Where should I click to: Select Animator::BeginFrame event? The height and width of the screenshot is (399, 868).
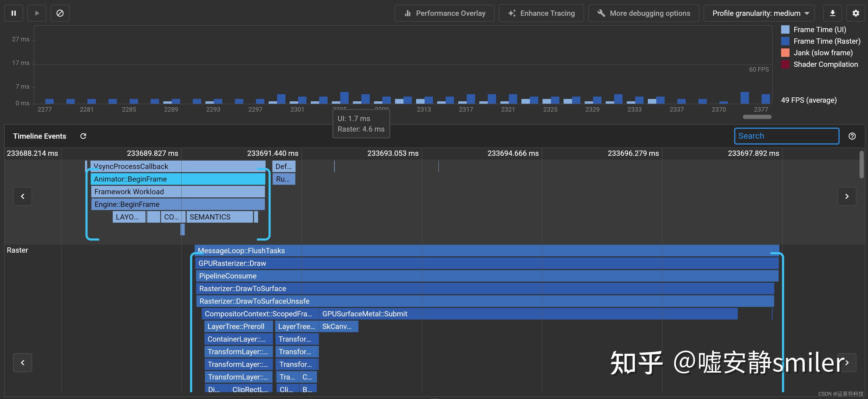(178, 179)
